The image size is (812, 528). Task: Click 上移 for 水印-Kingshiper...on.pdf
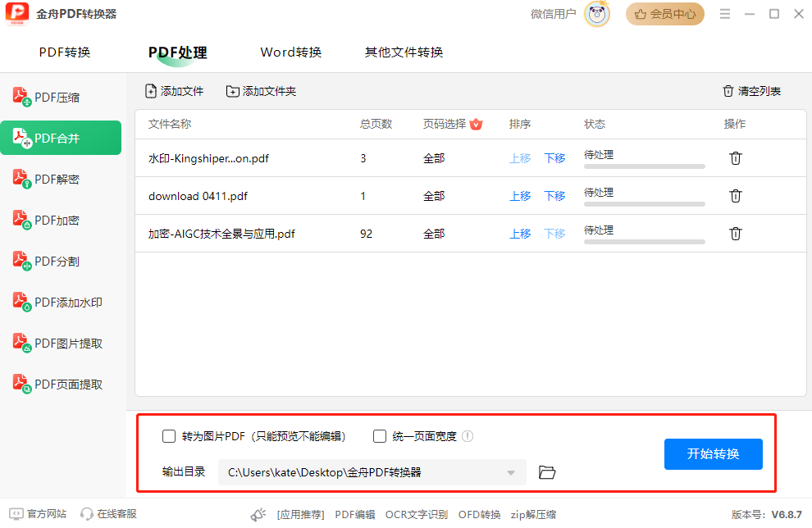point(520,158)
